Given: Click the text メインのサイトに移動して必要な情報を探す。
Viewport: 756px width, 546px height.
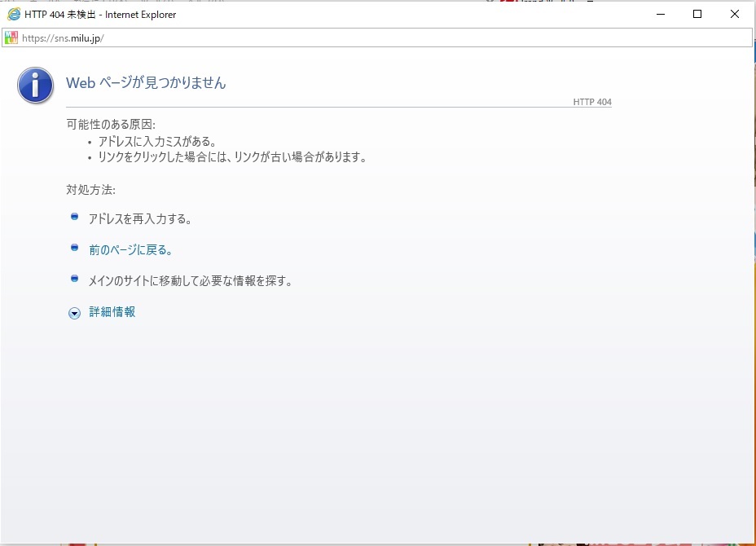Looking at the screenshot, I should coord(191,280).
